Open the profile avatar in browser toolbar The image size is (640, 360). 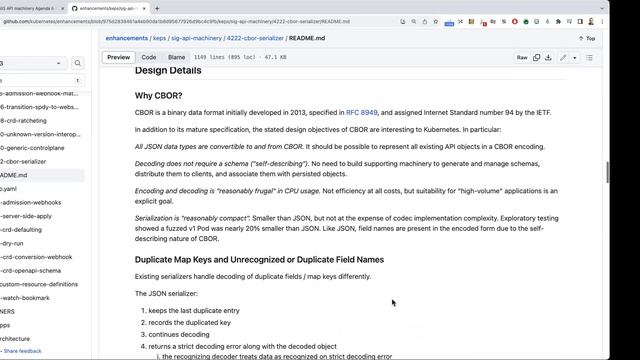[x=591, y=22]
